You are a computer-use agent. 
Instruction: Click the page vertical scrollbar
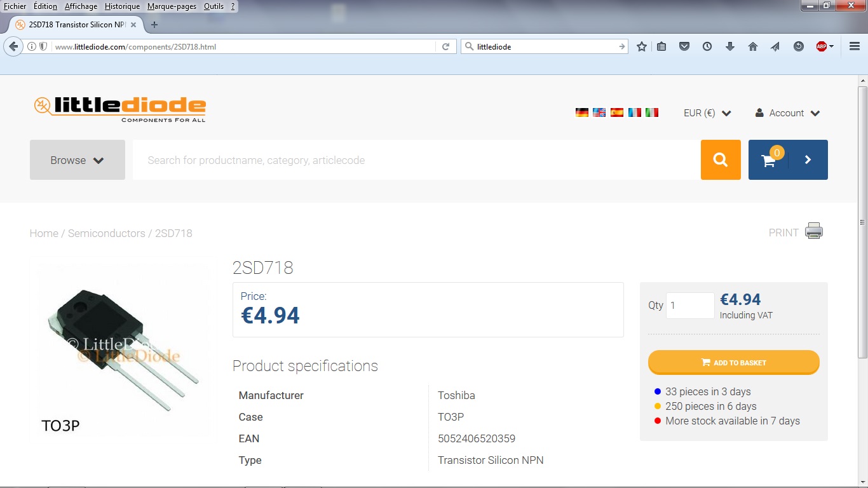(x=862, y=222)
